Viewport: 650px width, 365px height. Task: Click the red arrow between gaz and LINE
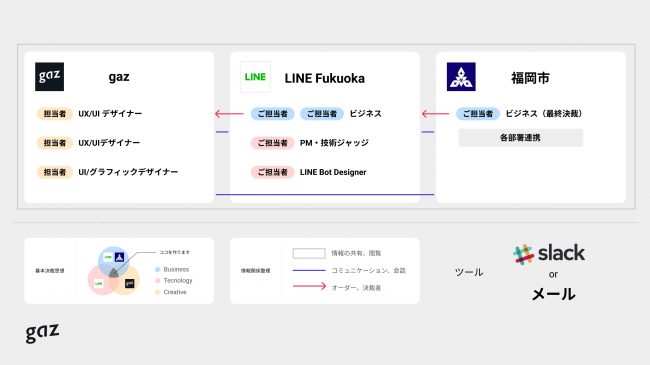[229, 114]
